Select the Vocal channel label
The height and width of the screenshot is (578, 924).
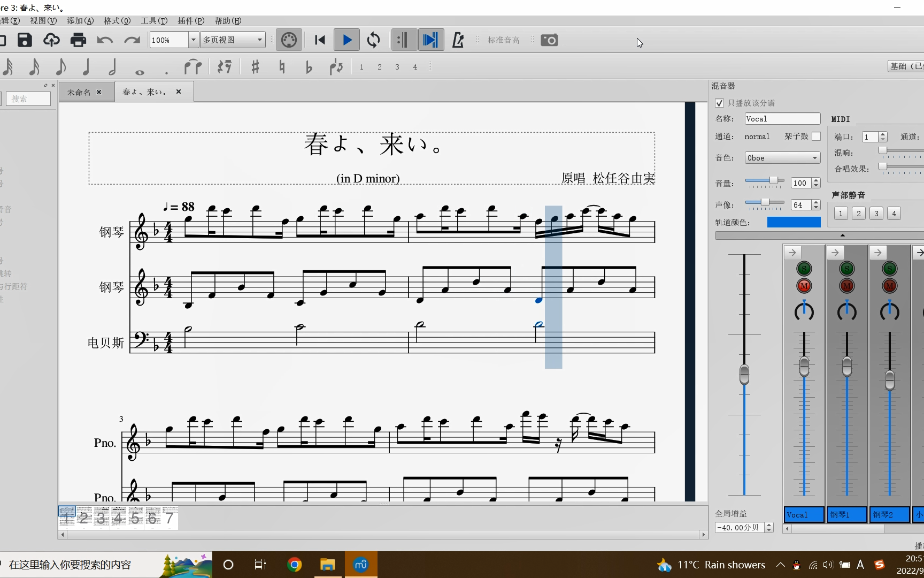coord(804,515)
